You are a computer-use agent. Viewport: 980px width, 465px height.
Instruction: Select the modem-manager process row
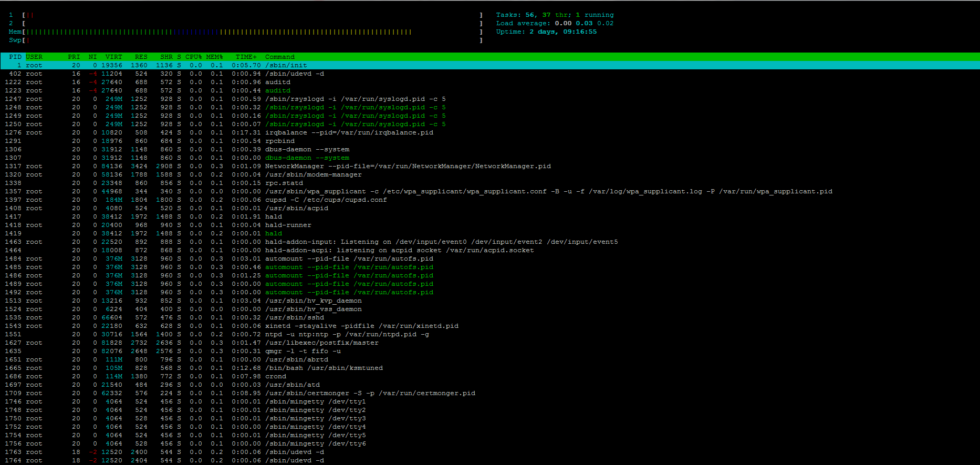pyautogui.click(x=490, y=174)
